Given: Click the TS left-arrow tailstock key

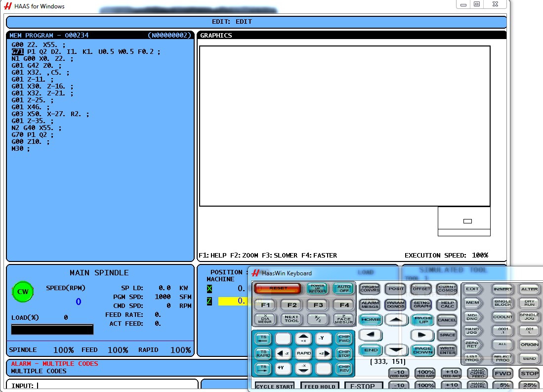Looking at the screenshot, I should click(x=263, y=338).
